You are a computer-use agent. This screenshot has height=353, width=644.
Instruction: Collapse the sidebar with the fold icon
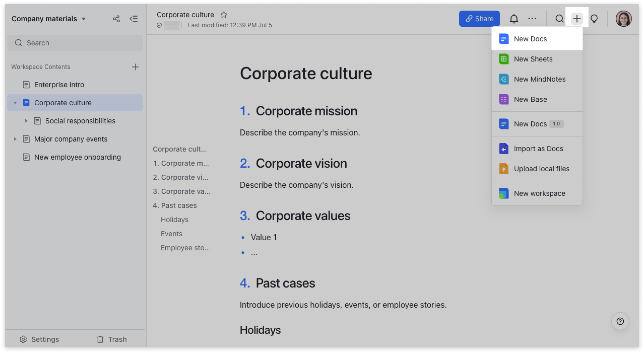point(134,19)
